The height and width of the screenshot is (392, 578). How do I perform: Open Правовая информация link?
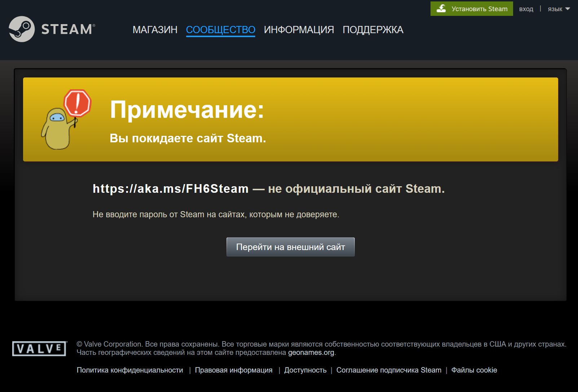point(234,370)
